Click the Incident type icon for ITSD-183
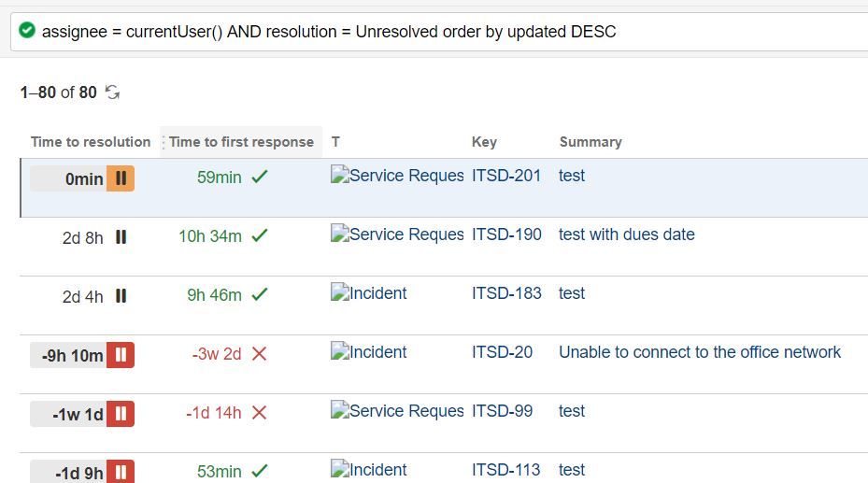Viewport: 868px width, 483px height. (340, 292)
